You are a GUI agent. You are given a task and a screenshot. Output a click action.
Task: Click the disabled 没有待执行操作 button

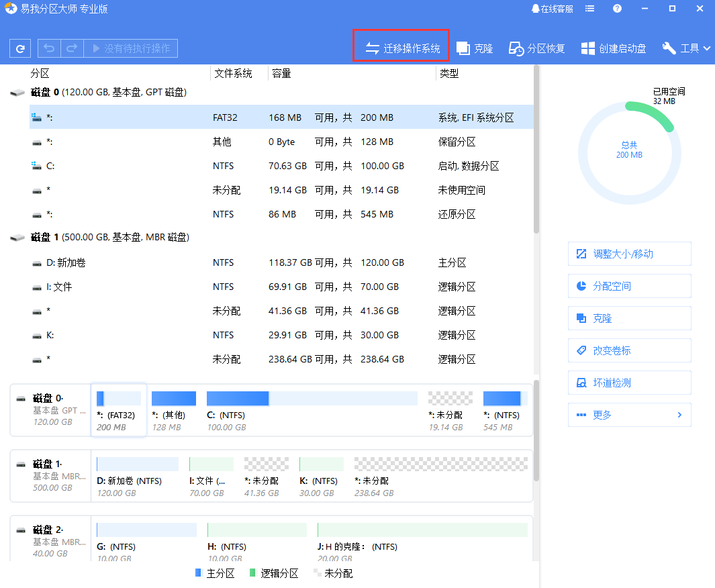131,48
